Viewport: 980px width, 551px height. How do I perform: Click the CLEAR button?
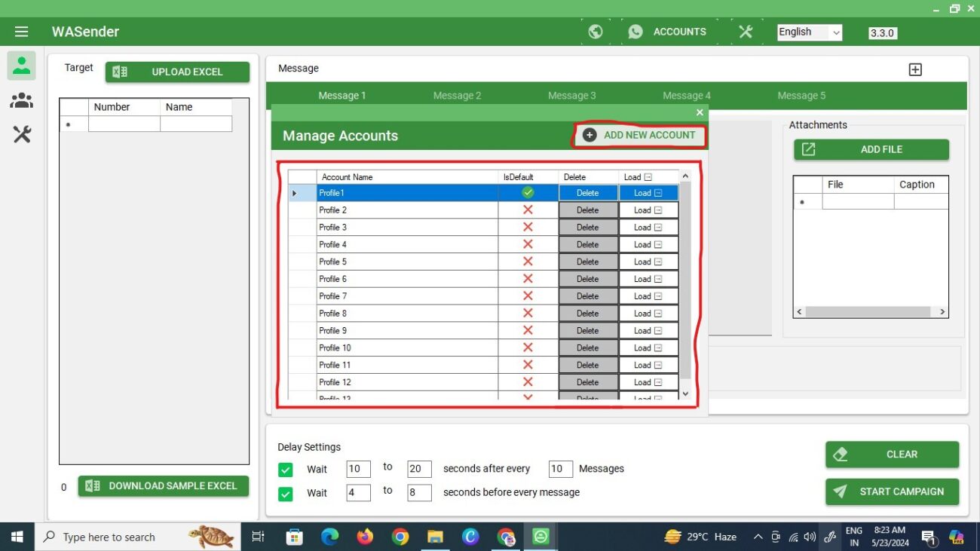pyautogui.click(x=893, y=455)
